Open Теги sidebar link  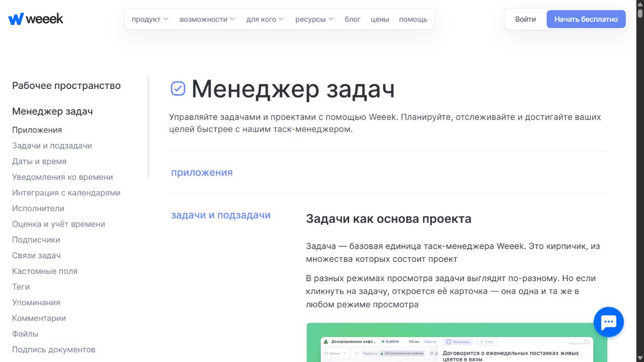21,287
